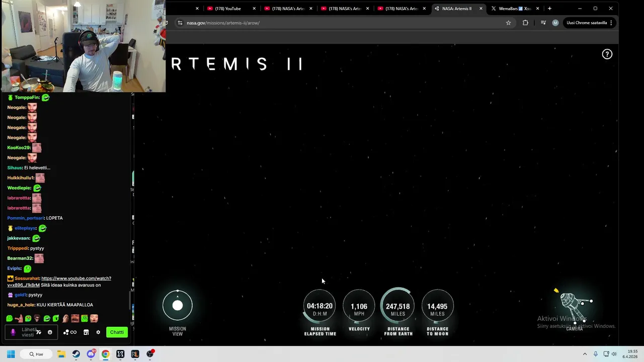Click Pommin_portsari username in chat
This screenshot has width=644, height=362.
tap(25, 218)
